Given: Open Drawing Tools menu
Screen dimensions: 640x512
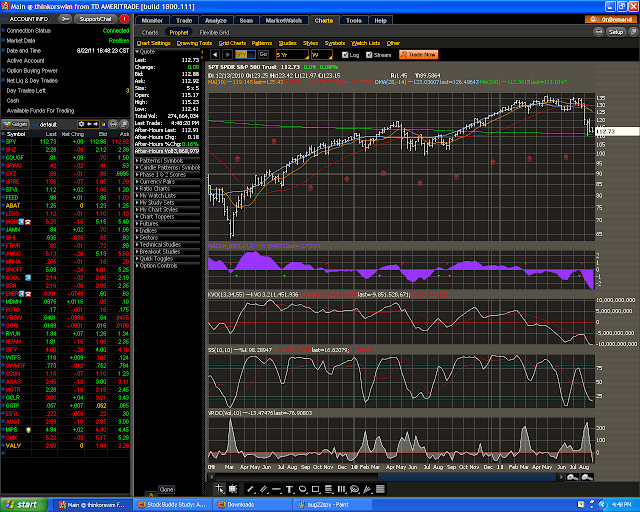Looking at the screenshot, I should click(x=194, y=43).
